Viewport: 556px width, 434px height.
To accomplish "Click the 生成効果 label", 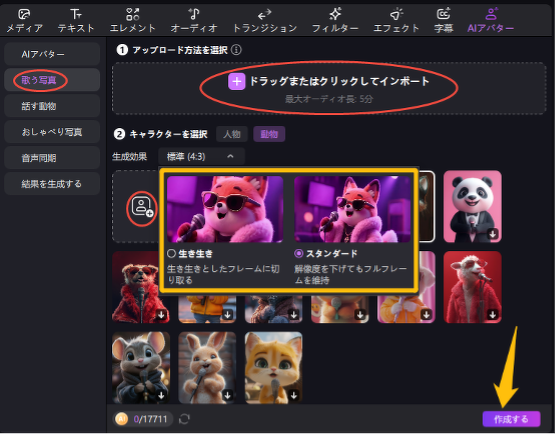I will [x=129, y=156].
